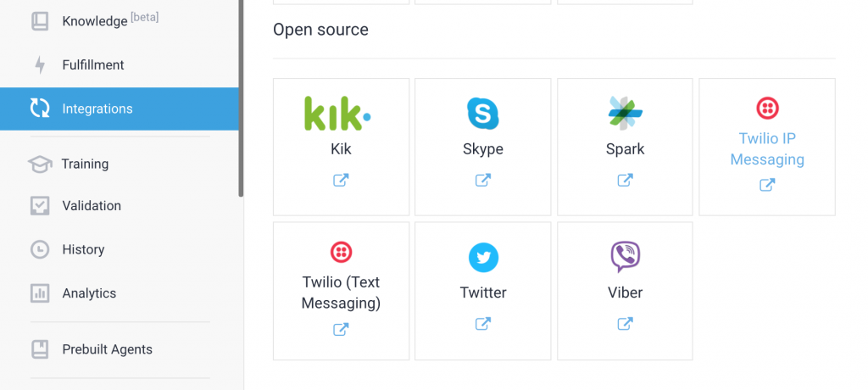Click the Twitter bird logo
868x390 pixels.
(483, 258)
